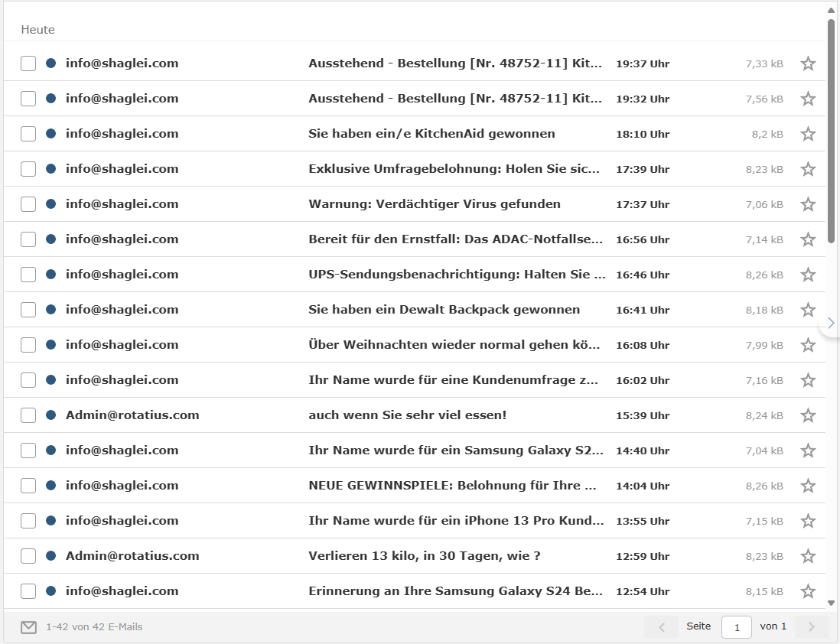Star the ADAC-Notfallset email

[x=808, y=239]
